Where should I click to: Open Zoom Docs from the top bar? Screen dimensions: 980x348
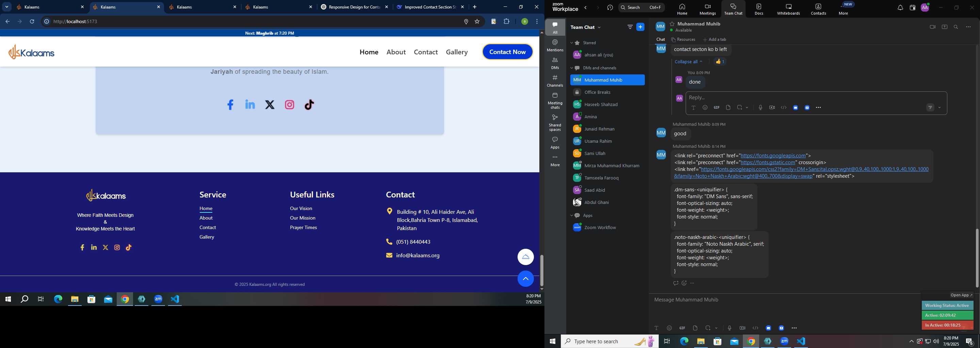click(x=758, y=9)
